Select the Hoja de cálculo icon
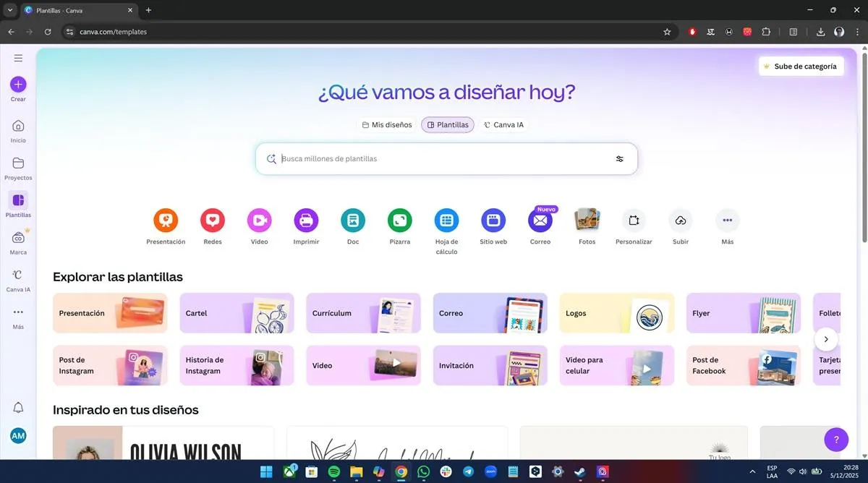868x483 pixels. click(446, 221)
